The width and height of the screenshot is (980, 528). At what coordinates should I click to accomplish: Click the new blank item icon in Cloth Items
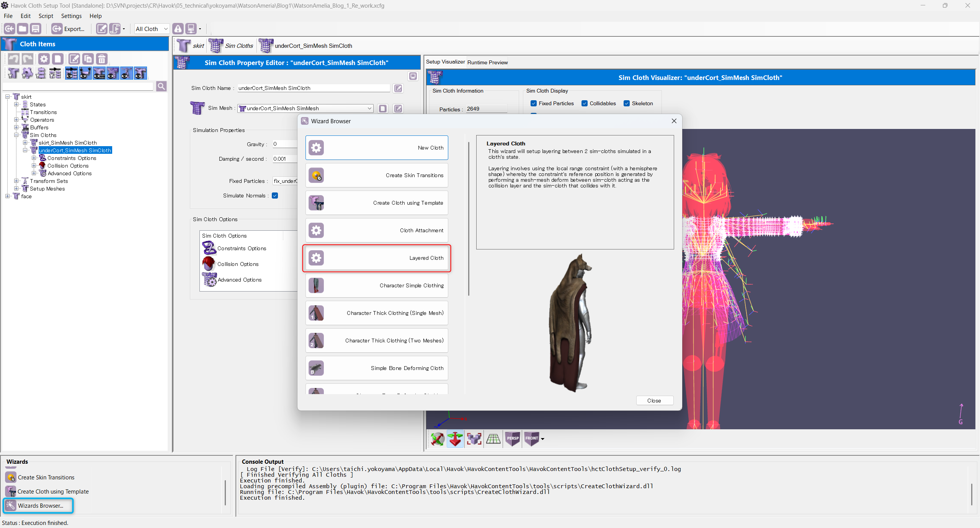[58, 59]
